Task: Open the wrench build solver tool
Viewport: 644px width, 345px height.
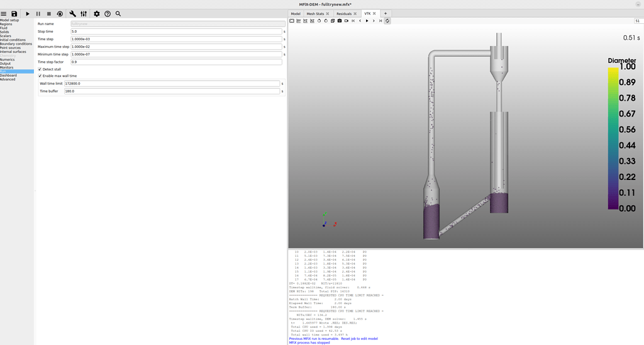Action: (x=73, y=13)
